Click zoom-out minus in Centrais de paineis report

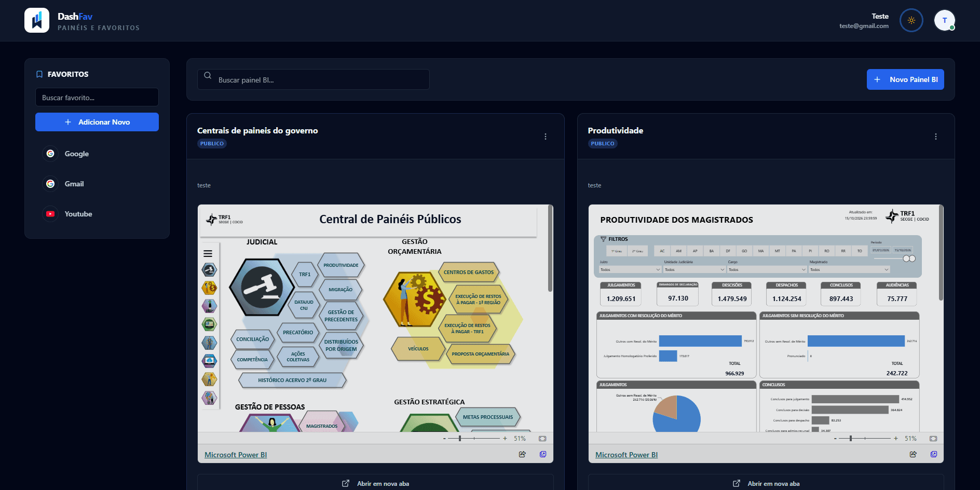click(444, 439)
